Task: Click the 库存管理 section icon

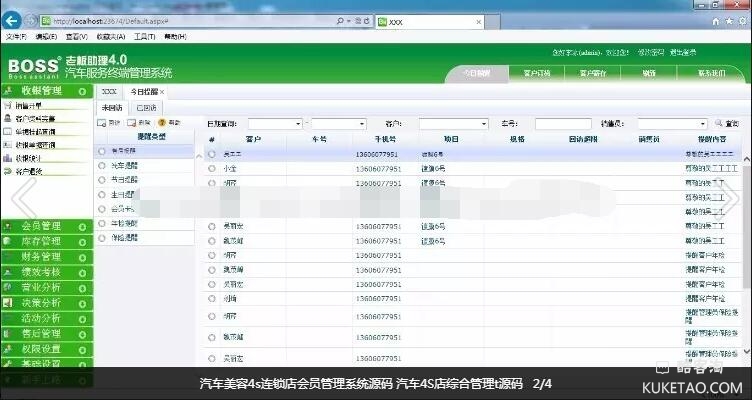Action: pos(8,241)
